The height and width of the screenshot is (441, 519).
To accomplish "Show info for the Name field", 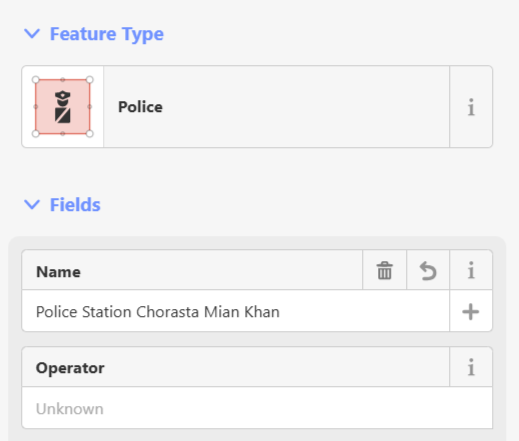I will click(x=471, y=270).
